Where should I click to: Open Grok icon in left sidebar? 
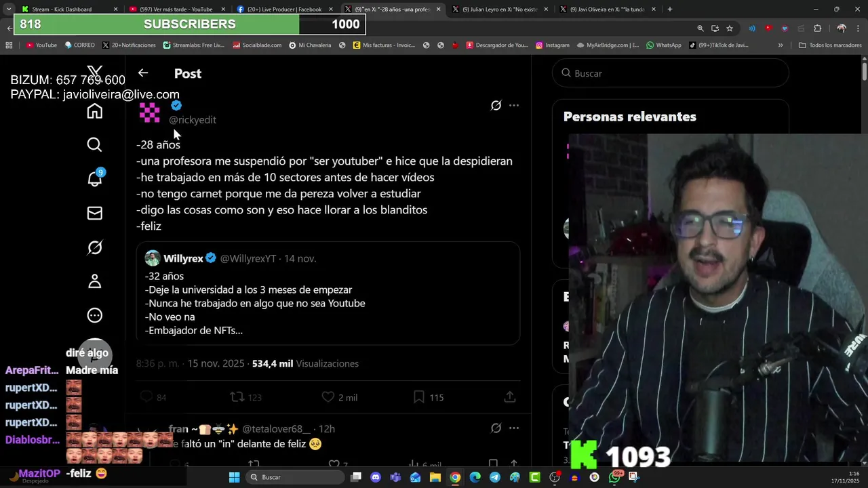click(94, 247)
